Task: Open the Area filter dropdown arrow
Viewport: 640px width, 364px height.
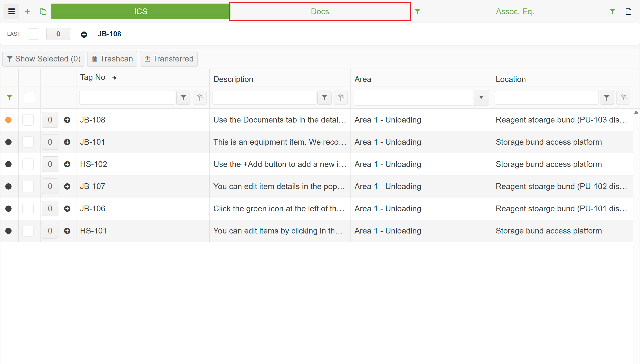Action: (481, 97)
